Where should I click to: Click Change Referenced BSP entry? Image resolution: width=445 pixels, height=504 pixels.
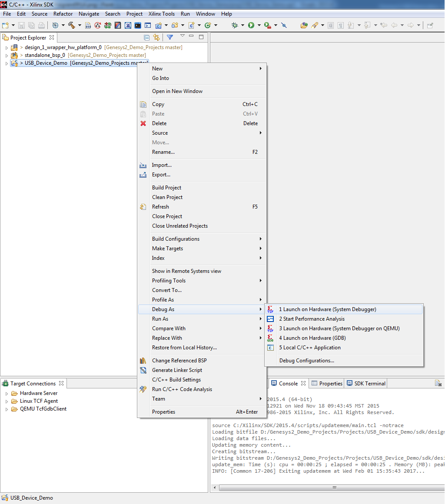202,361
